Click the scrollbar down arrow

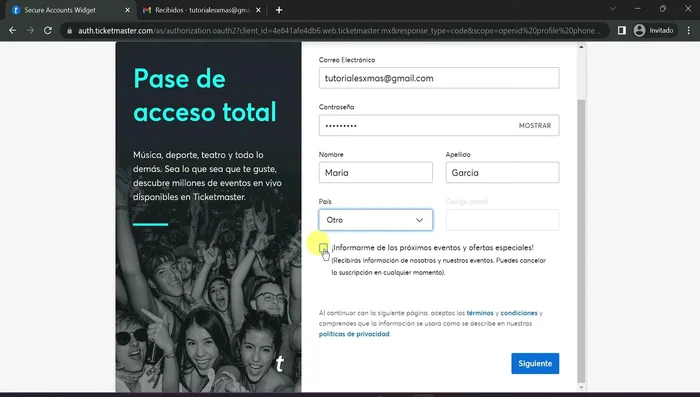pos(581,388)
